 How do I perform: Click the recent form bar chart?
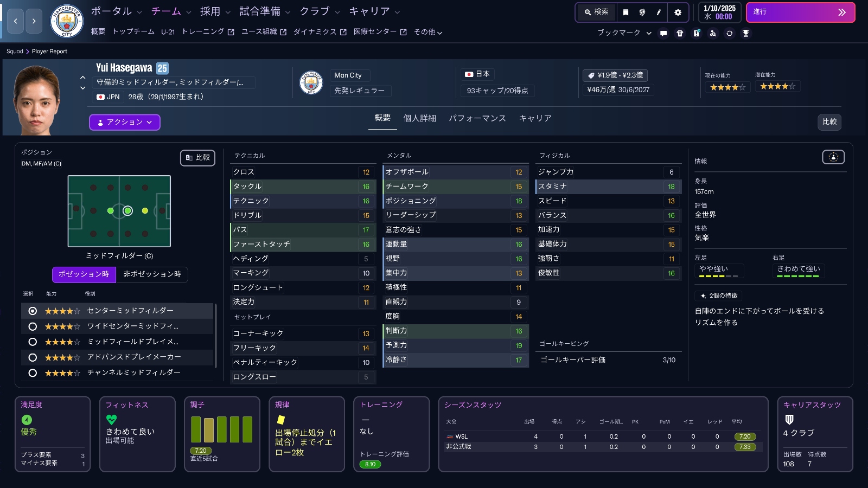[x=221, y=428]
